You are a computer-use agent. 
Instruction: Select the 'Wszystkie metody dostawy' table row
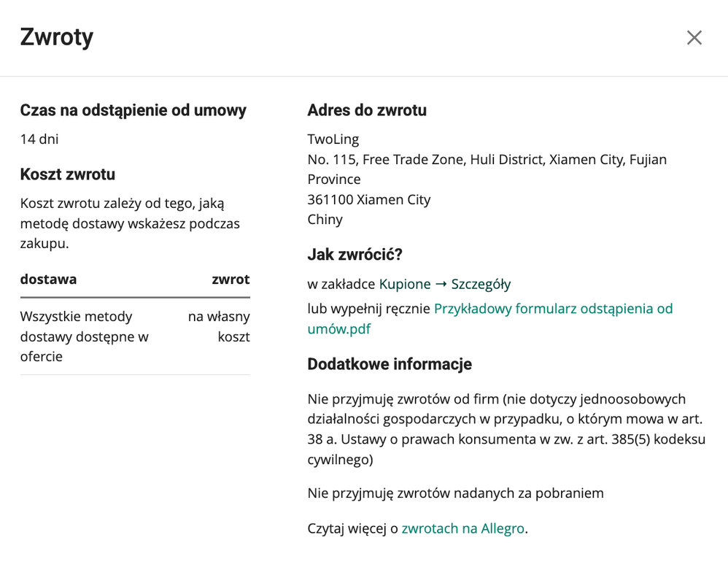tap(135, 336)
